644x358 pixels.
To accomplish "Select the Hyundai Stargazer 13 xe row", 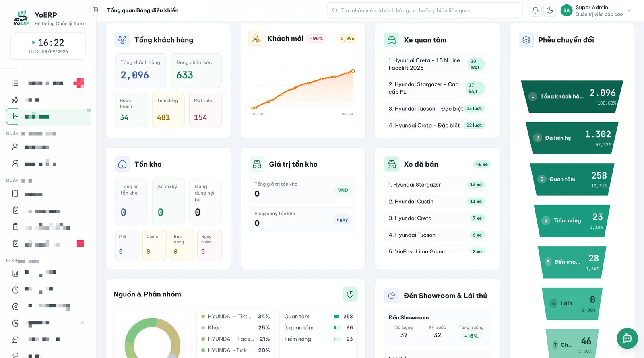I will point(437,185).
